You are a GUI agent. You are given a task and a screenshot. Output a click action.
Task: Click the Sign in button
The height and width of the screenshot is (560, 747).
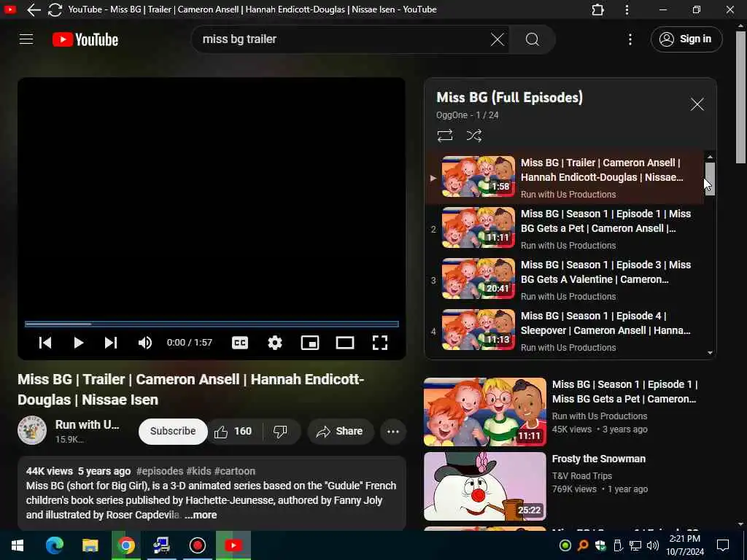tap(686, 39)
